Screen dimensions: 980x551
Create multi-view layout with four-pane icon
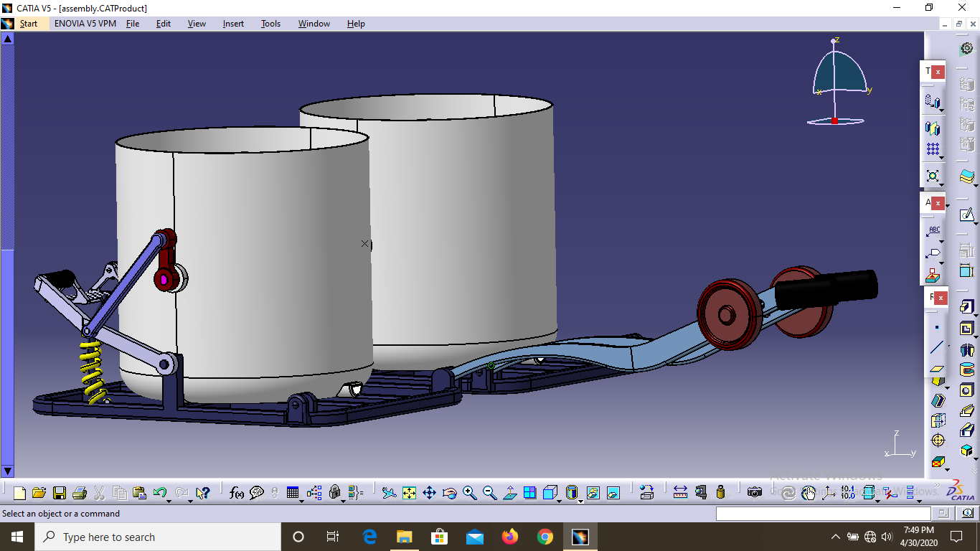(530, 493)
